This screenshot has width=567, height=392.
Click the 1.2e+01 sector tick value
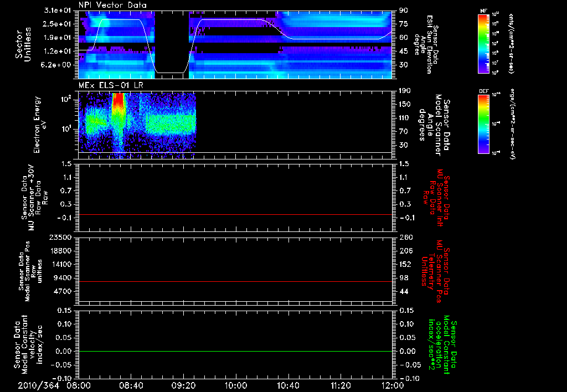coord(58,51)
